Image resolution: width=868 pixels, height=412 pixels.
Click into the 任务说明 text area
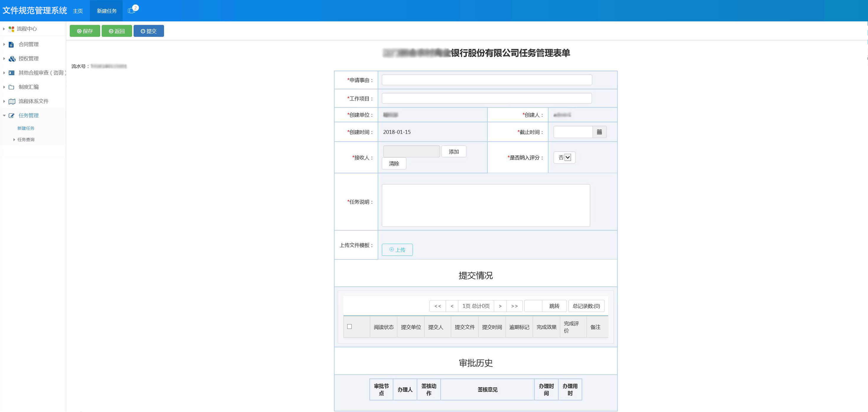486,205
